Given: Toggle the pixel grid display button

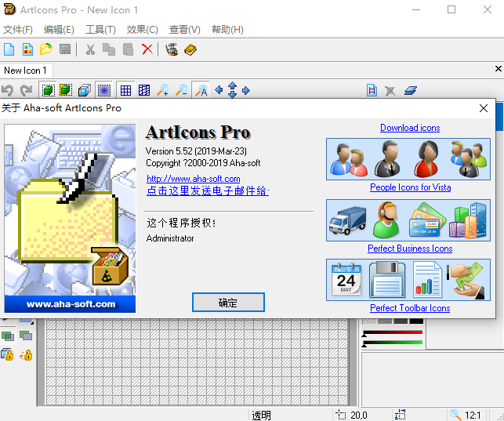Looking at the screenshot, I should (x=125, y=90).
